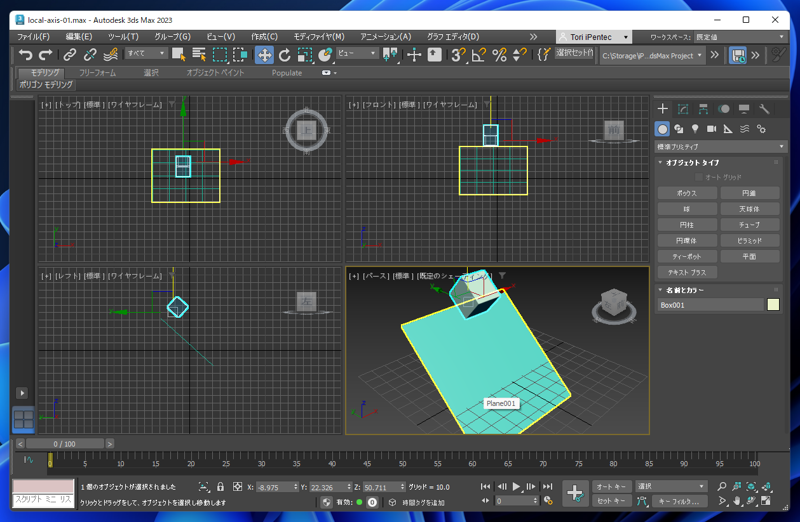Toggle the Percent Snap button
The height and width of the screenshot is (522, 800).
click(499, 55)
